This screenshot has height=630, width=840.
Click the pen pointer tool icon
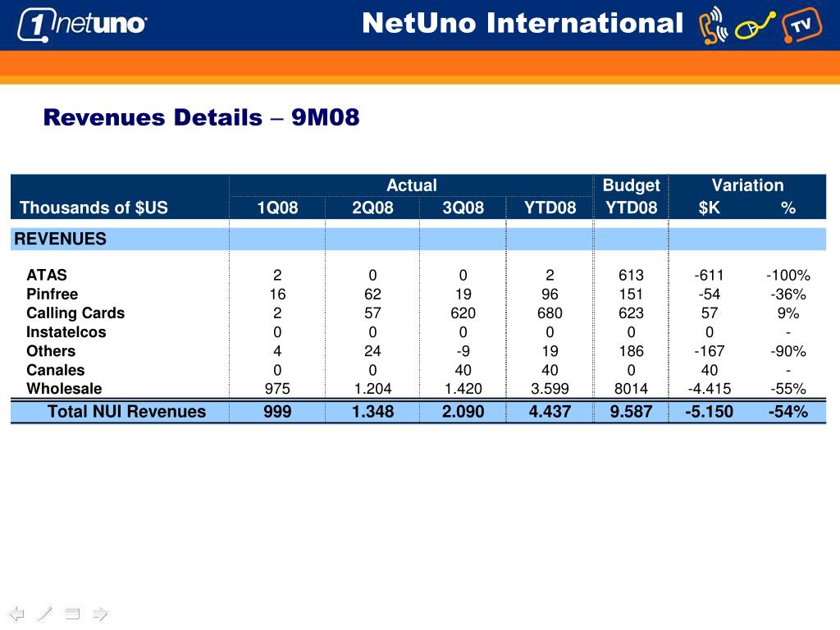click(45, 614)
